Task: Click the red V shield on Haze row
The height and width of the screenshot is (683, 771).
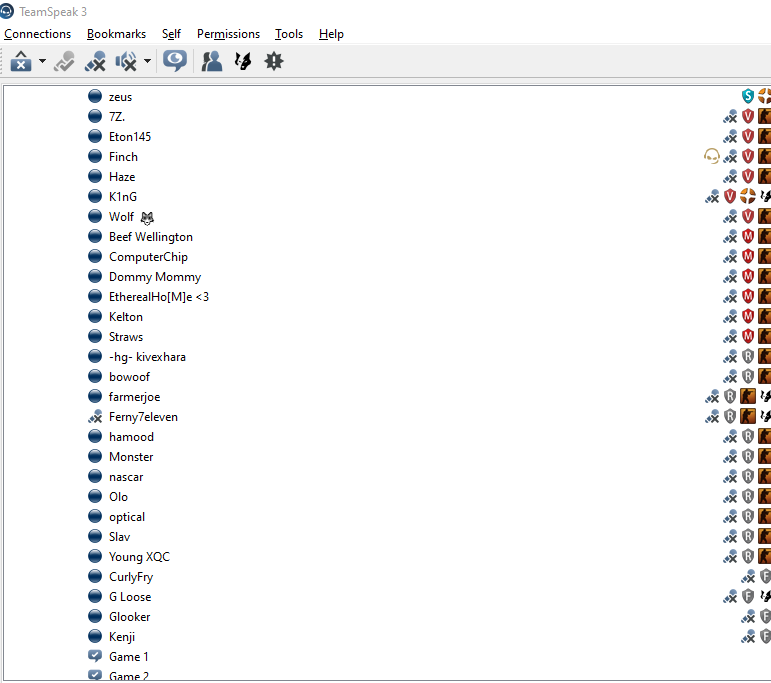Action: click(x=747, y=176)
